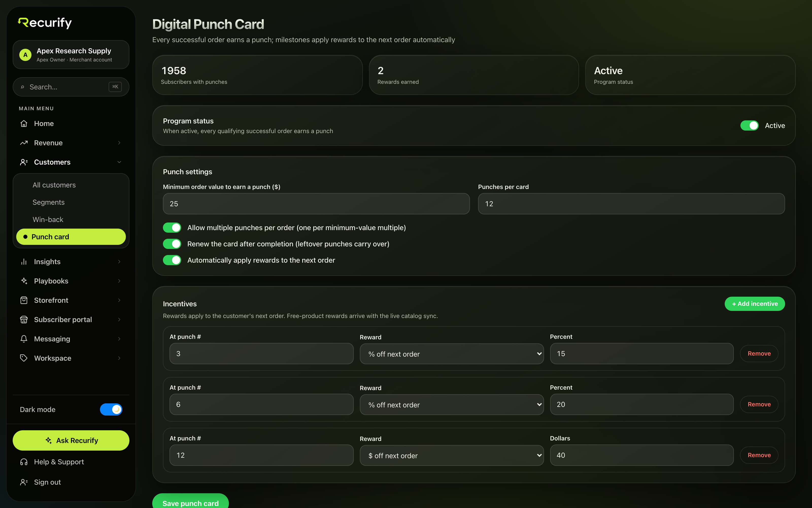The height and width of the screenshot is (508, 812).
Task: Click the Minimum order value field
Action: (316, 204)
